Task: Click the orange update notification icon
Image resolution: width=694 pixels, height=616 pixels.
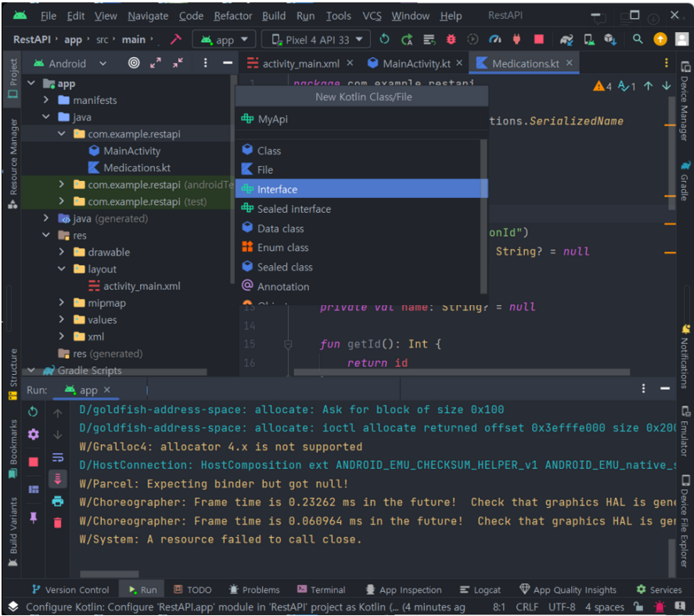Action: click(660, 39)
